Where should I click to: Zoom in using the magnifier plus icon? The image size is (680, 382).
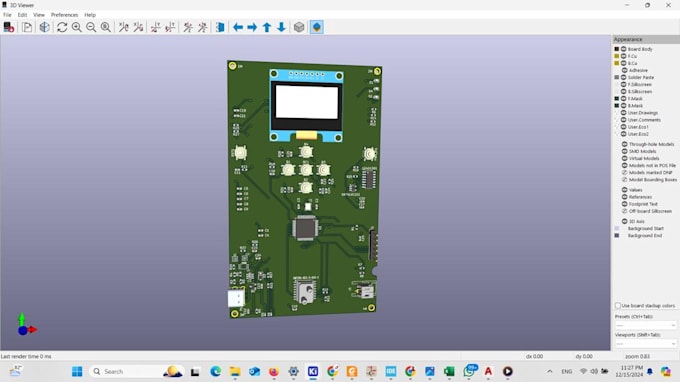77,27
